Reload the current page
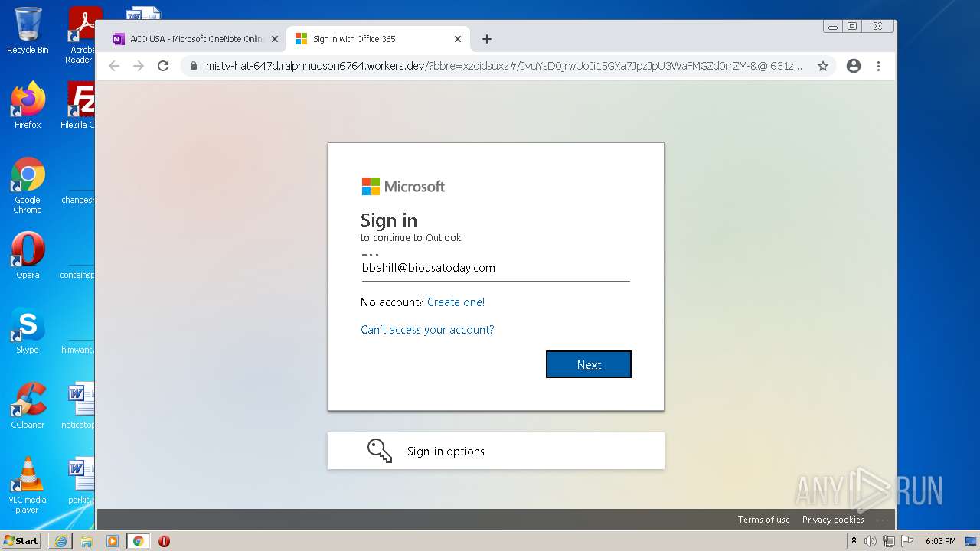This screenshot has height=551, width=980. [x=163, y=66]
